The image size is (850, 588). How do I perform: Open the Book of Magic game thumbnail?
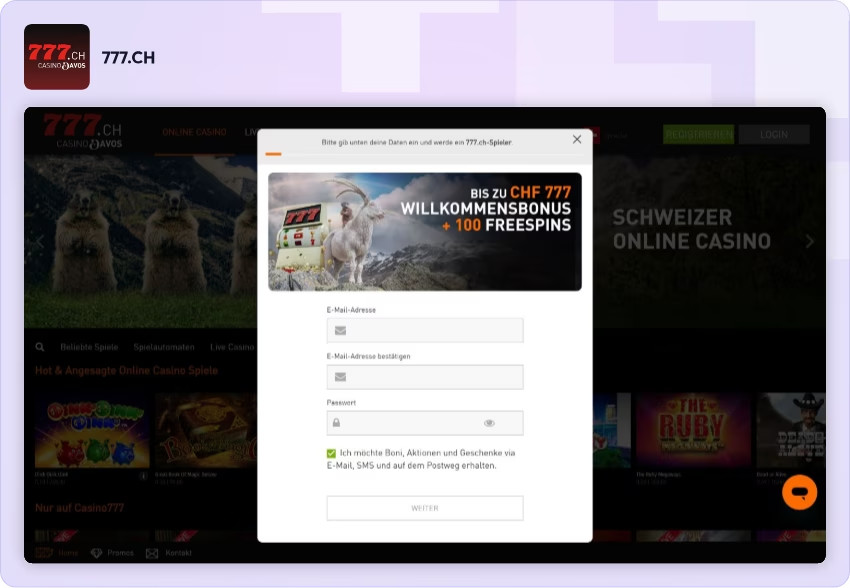206,431
